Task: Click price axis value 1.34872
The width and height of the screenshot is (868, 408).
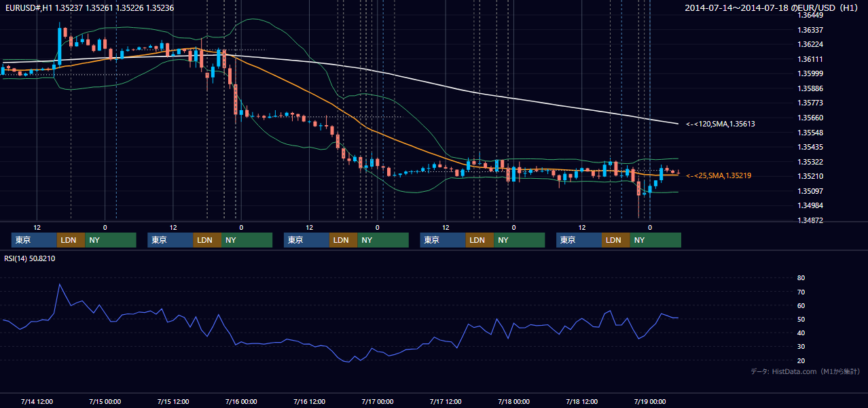Action: 810,220
